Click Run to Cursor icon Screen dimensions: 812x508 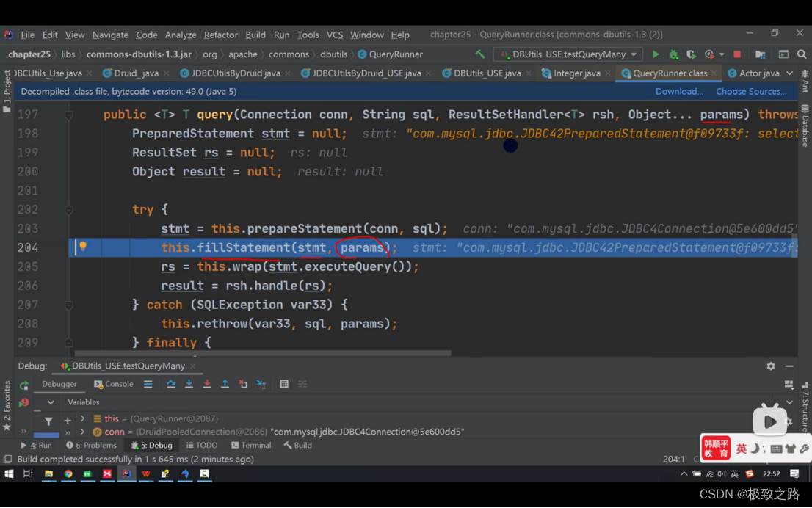tap(261, 384)
